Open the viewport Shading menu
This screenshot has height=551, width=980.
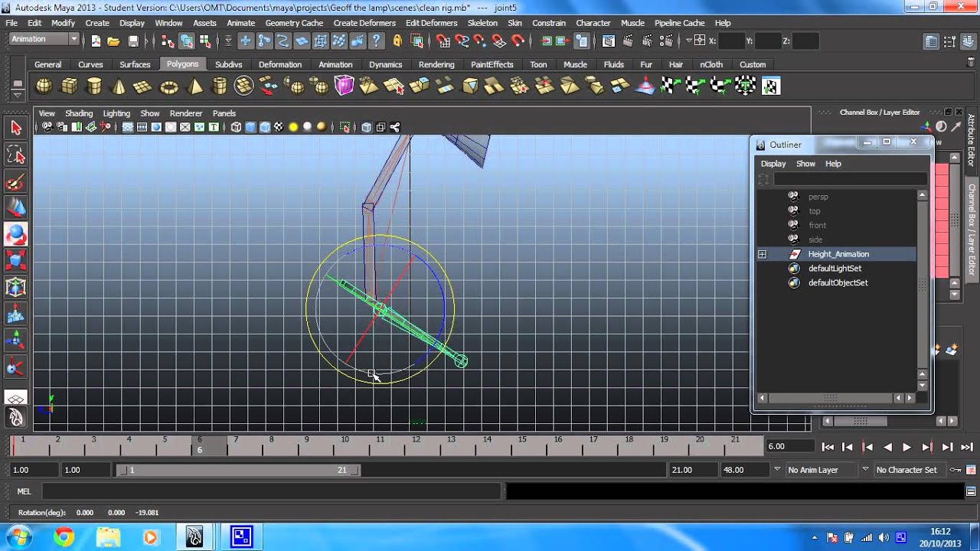pyautogui.click(x=79, y=113)
